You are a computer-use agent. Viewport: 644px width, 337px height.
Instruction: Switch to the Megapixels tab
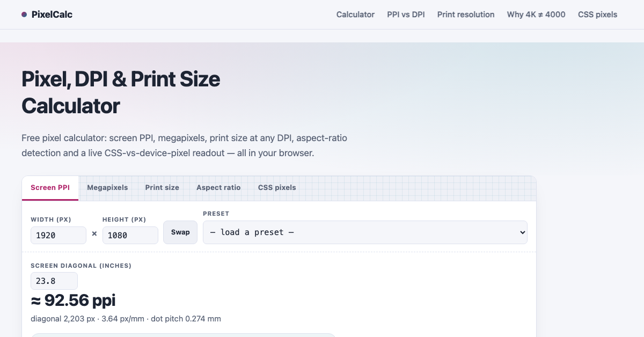107,188
